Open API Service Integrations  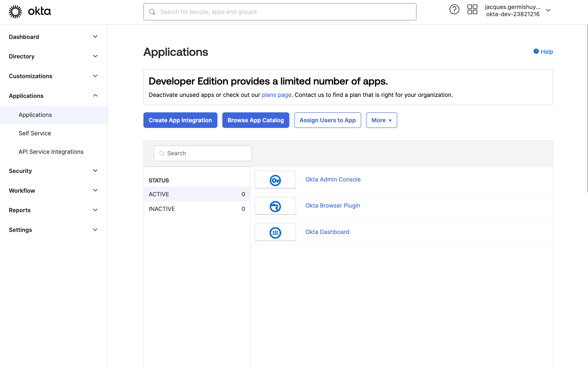coord(51,151)
